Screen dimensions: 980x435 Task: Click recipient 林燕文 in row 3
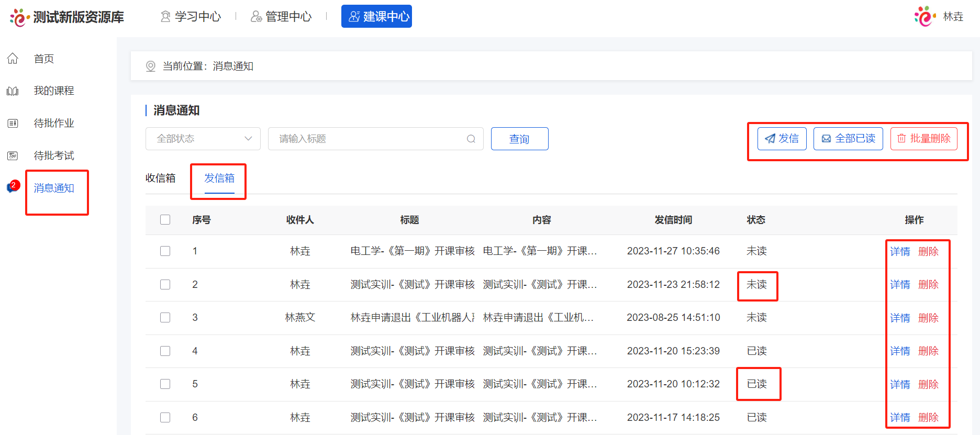click(300, 318)
